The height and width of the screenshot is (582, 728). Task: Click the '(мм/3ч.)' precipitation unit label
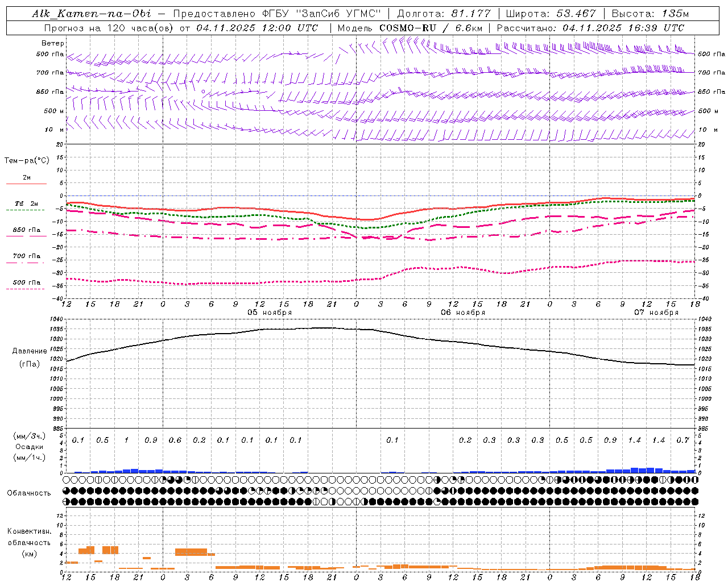point(30,436)
